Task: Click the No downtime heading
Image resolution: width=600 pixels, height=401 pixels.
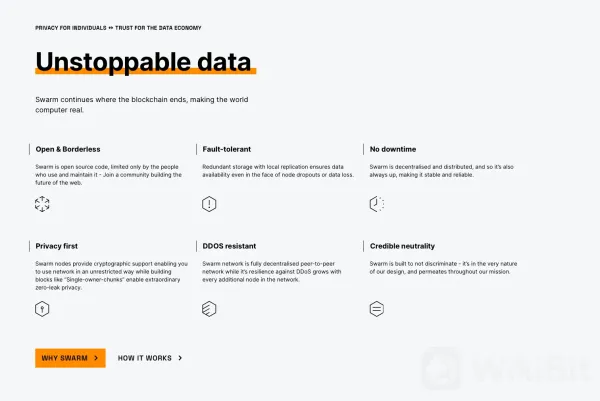Action: pos(393,149)
